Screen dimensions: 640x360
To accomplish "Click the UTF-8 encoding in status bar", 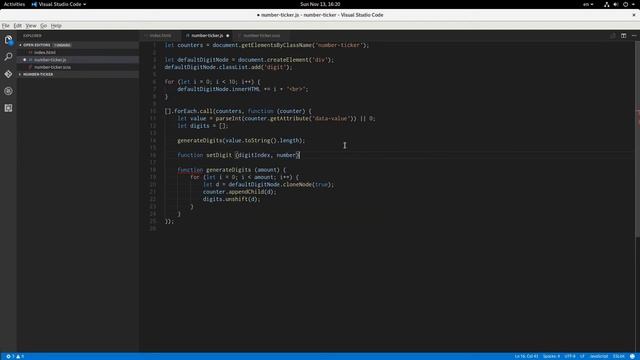I will click(x=570, y=356).
